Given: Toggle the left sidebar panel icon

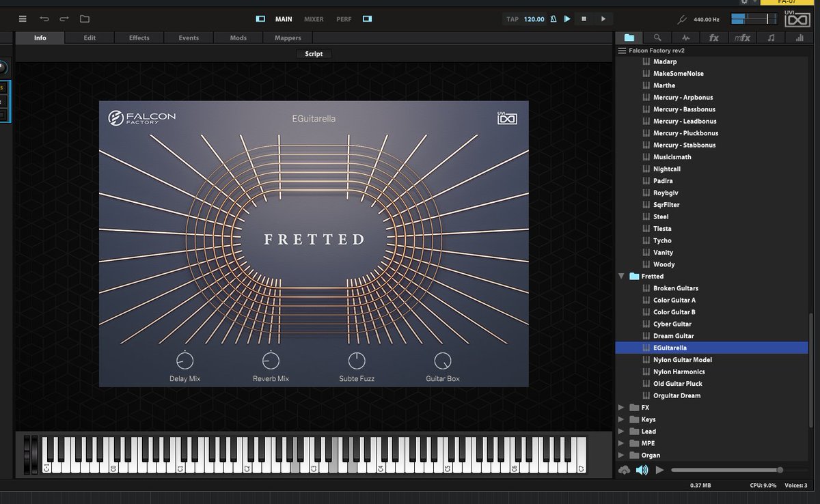Looking at the screenshot, I should click(x=260, y=19).
